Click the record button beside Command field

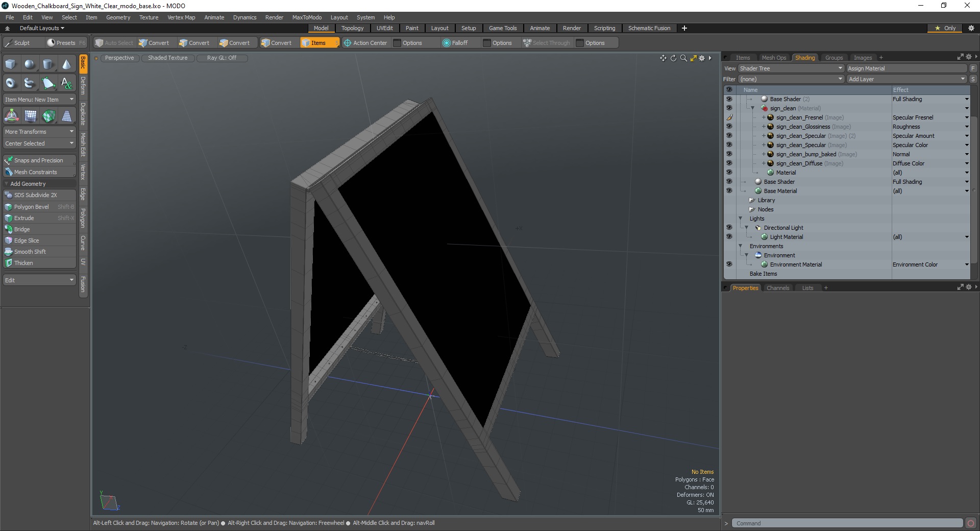tap(971, 523)
